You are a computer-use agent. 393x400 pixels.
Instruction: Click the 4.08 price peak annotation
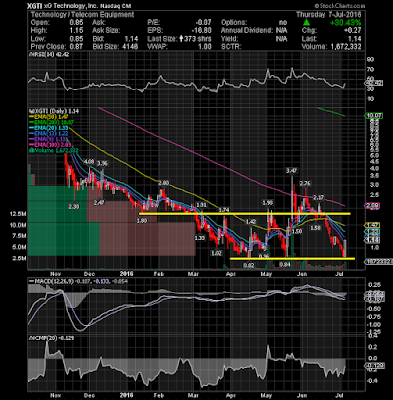click(89, 162)
